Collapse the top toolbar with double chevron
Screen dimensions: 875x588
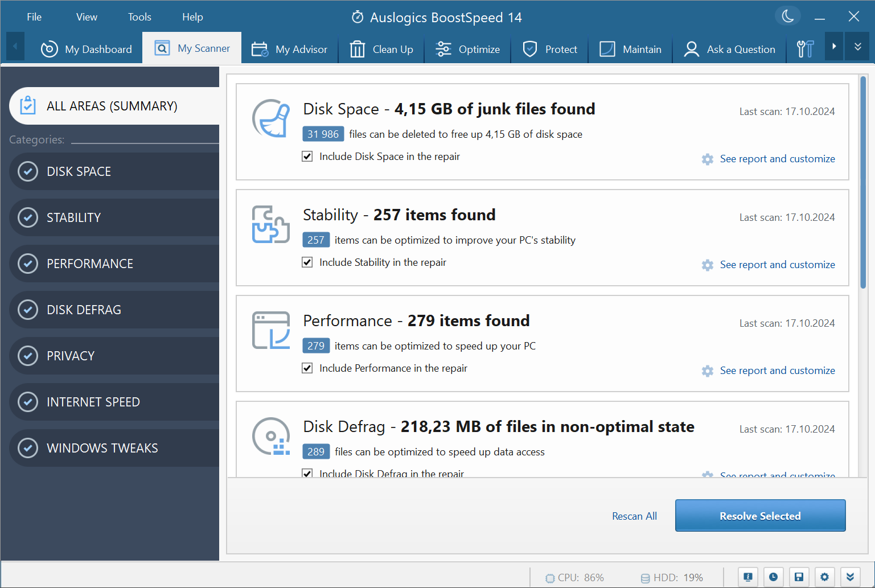tap(857, 47)
